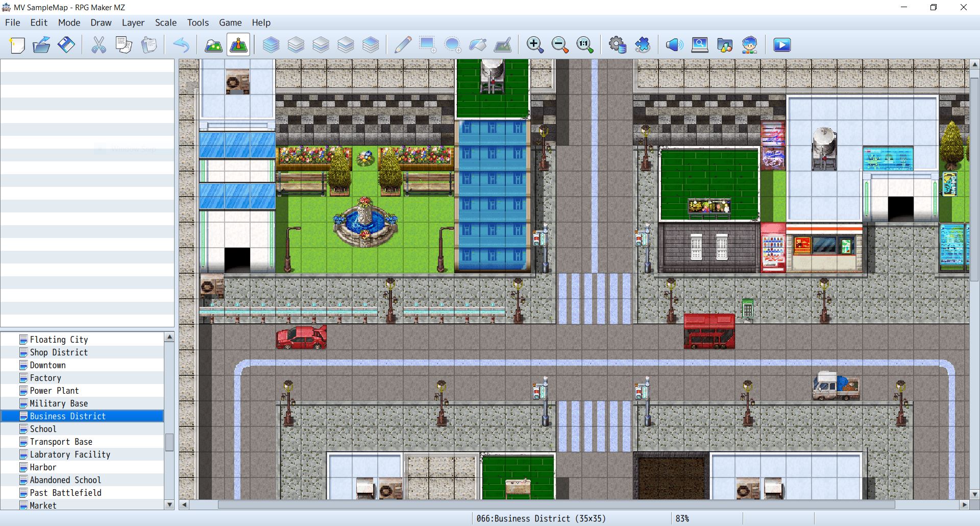Open the Sound Test speaker icon
Screen dimensions: 980x526
pos(675,45)
